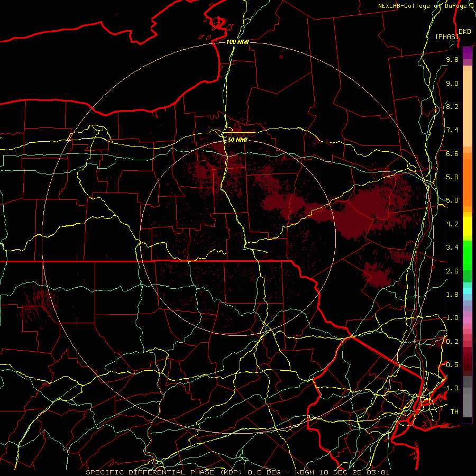Image resolution: width=476 pixels, height=476 pixels.
Task: Click the 1.0 scale value
Action: click(452, 318)
